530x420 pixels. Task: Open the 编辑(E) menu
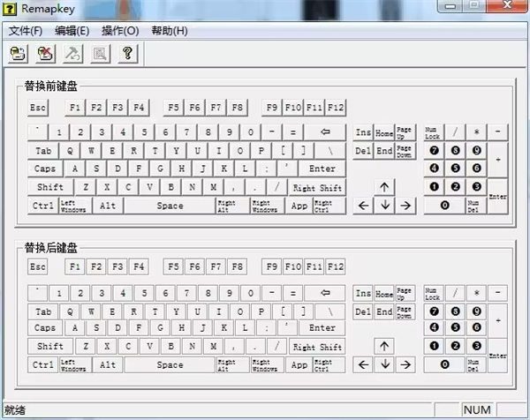72,31
